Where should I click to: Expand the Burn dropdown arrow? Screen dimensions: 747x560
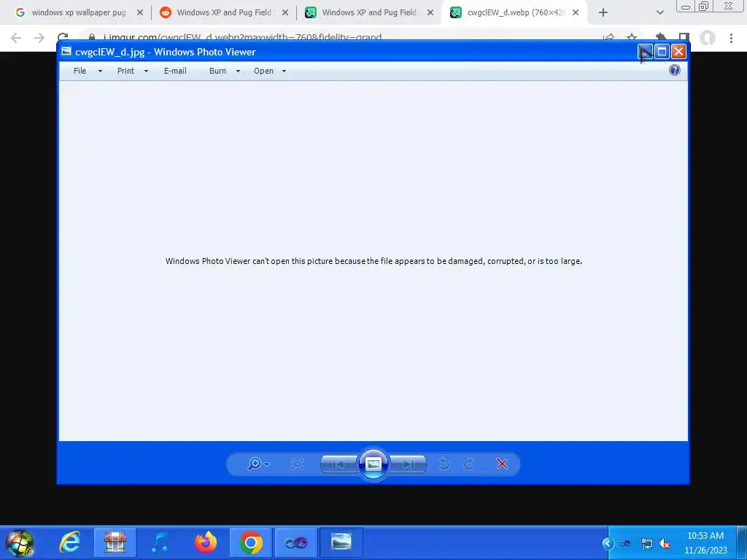point(239,71)
